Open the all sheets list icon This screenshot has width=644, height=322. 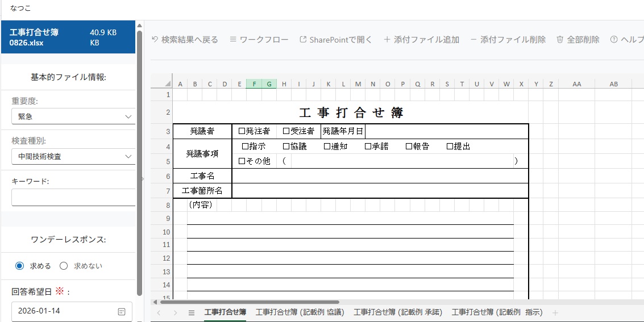coord(192,312)
